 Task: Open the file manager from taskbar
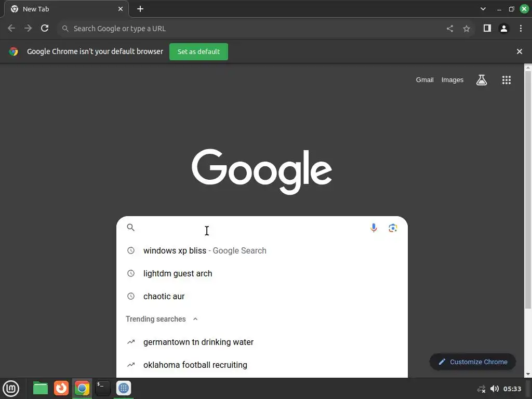(x=41, y=388)
